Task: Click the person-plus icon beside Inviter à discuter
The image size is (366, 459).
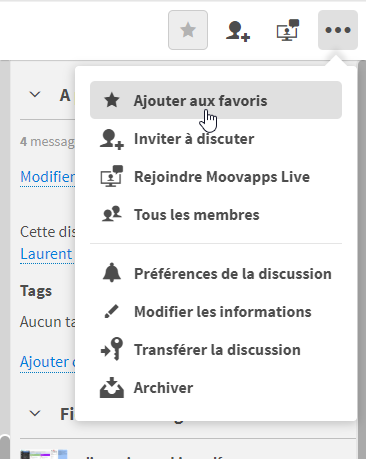Action: (112, 139)
